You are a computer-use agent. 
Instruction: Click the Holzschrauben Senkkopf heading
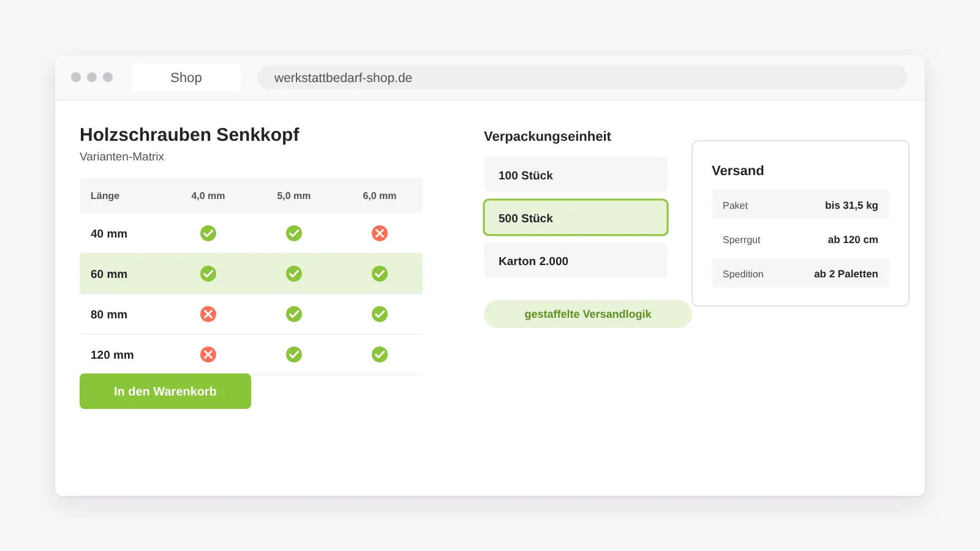coord(189,135)
